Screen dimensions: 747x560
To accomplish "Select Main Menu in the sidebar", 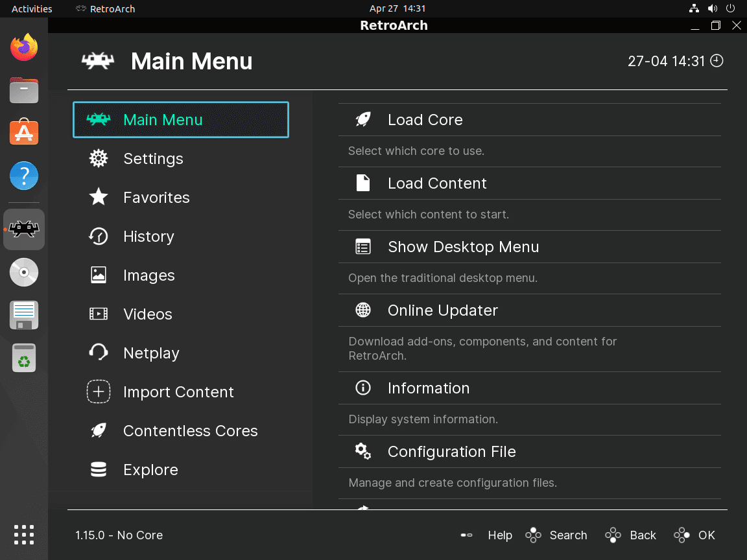I will [163, 119].
